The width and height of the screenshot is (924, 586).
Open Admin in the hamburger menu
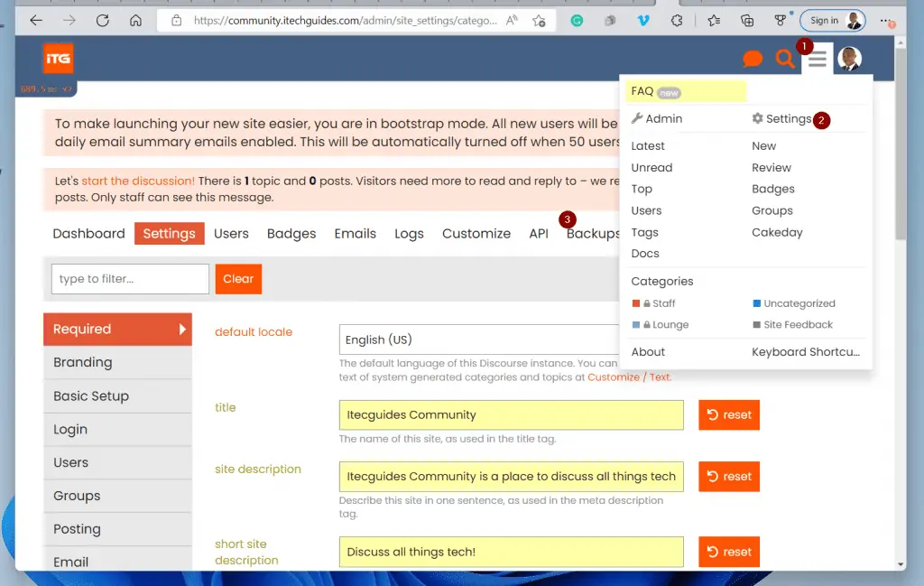point(657,118)
